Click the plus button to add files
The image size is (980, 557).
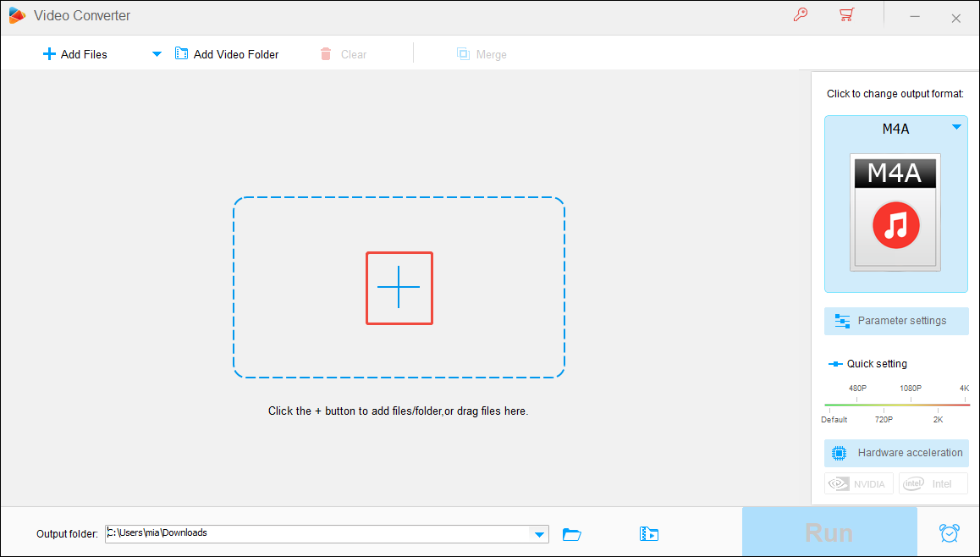pos(399,288)
